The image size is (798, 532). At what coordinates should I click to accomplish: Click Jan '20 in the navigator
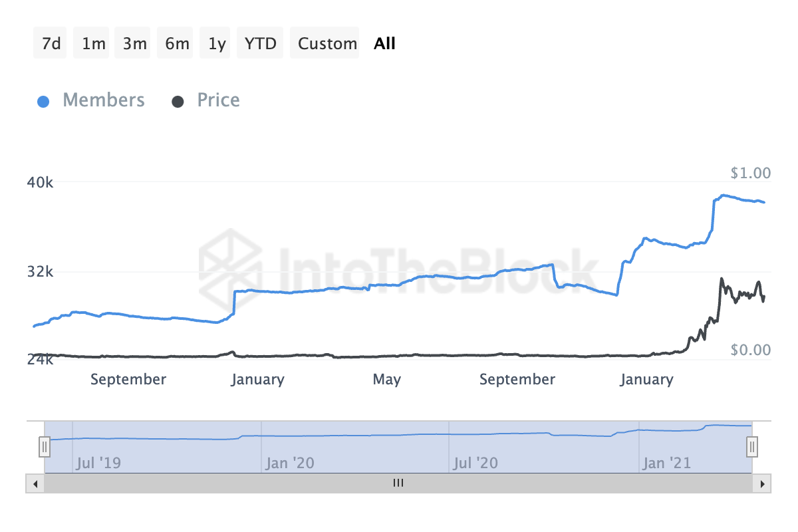289,463
